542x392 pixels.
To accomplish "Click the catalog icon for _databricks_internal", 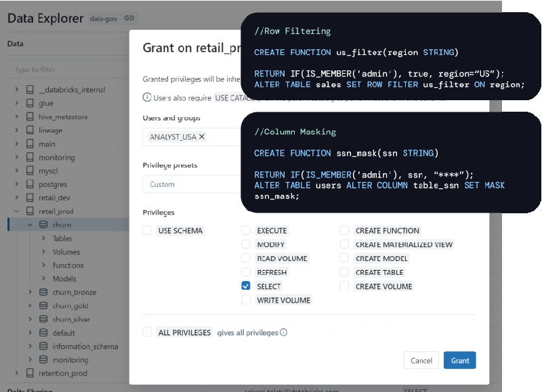I will 30,90.
